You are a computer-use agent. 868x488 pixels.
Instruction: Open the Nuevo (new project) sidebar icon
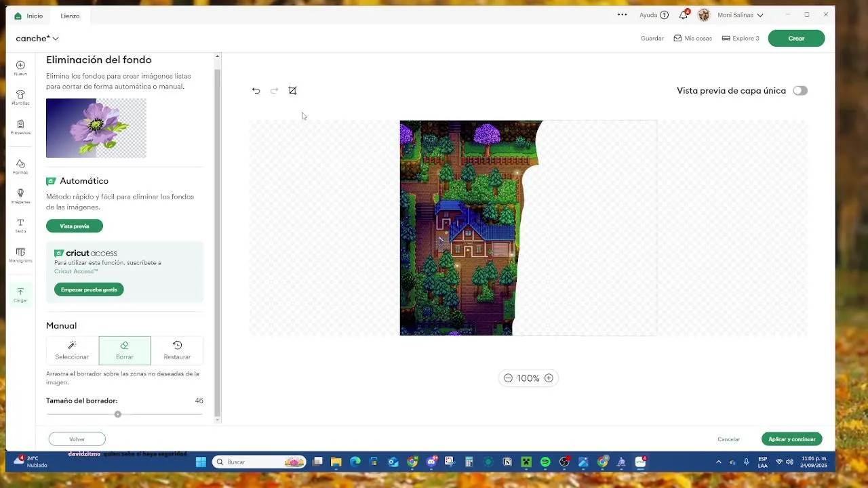pos(20,68)
